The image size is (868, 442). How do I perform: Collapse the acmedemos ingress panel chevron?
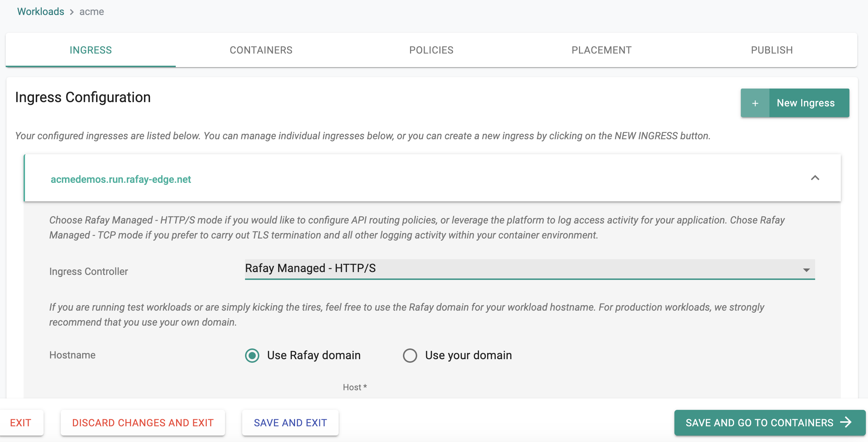coord(815,178)
